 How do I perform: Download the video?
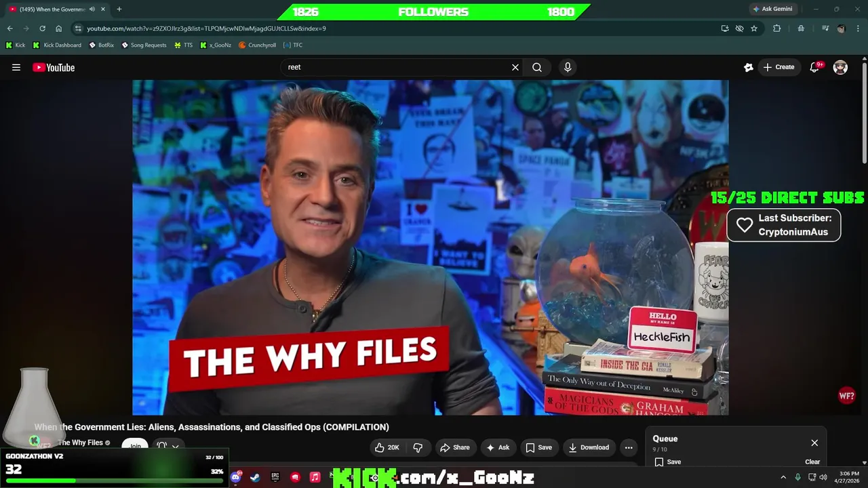(x=589, y=447)
